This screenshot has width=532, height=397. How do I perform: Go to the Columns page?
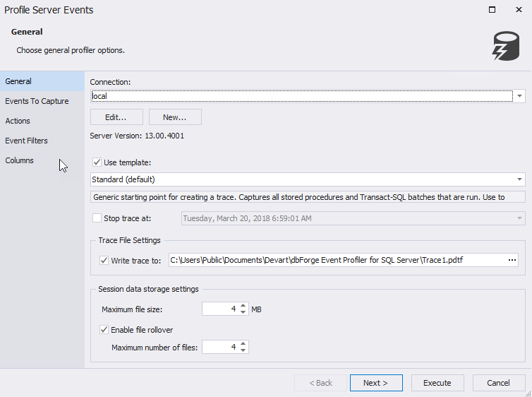coord(20,160)
